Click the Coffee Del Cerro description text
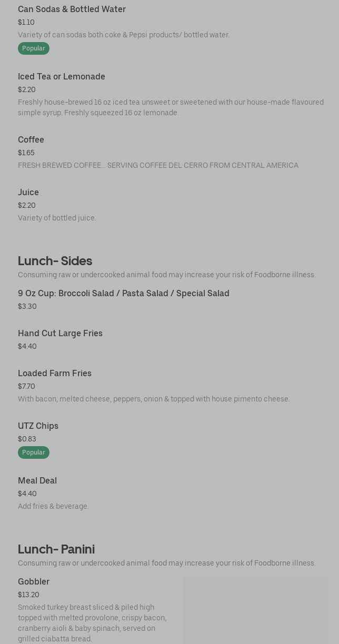Image resolution: width=339 pixels, height=644 pixels. pos(158,166)
